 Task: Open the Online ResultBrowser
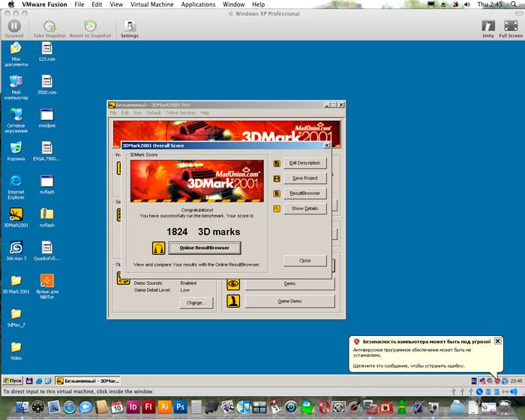tap(205, 248)
